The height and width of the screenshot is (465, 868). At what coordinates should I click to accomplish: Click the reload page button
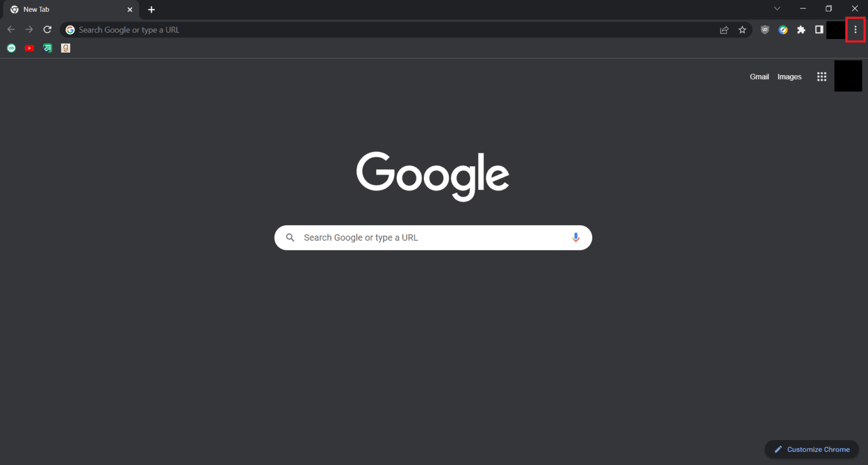47,29
